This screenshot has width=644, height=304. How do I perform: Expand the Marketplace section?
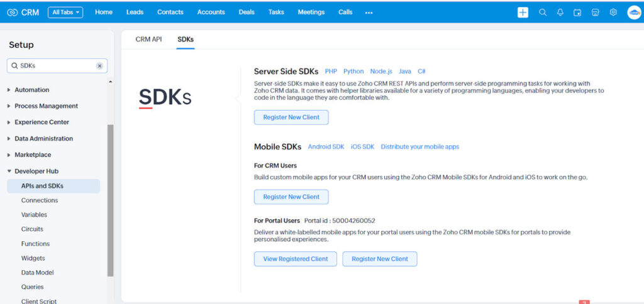tap(29, 155)
